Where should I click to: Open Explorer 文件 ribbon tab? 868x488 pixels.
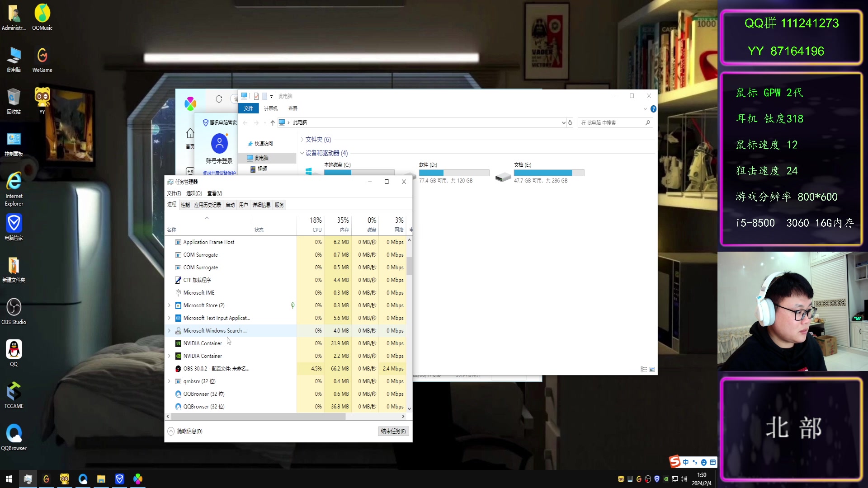point(249,109)
